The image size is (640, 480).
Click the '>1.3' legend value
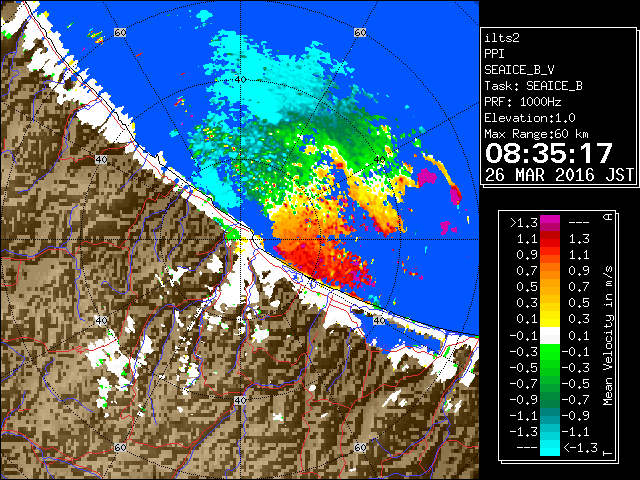coord(524,223)
